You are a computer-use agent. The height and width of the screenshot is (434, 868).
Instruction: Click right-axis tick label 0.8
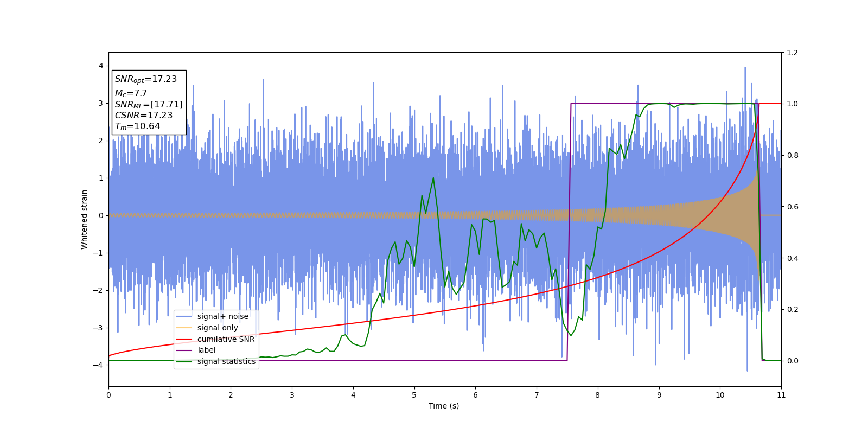click(792, 155)
